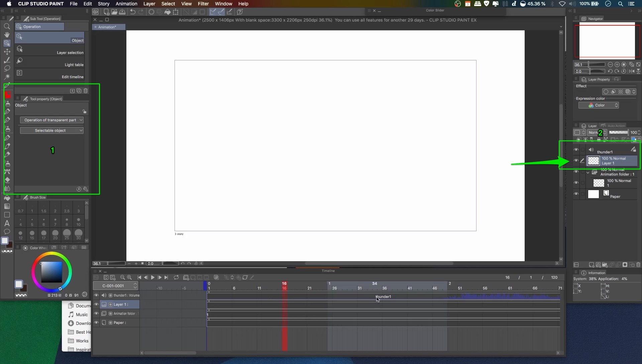Open the Animation menu
Viewport: 642px width, 364px height.
(126, 4)
